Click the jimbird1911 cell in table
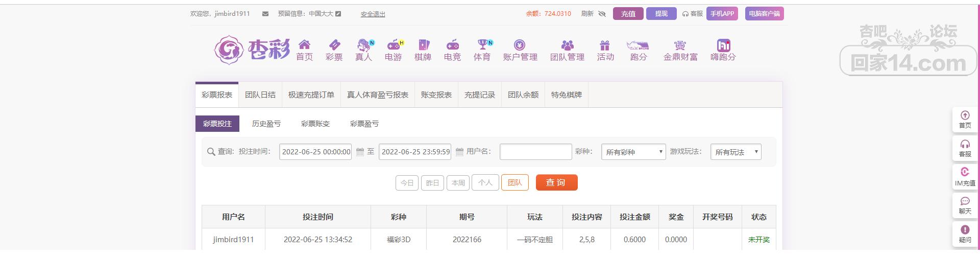This screenshot has width=980, height=280. (233, 240)
